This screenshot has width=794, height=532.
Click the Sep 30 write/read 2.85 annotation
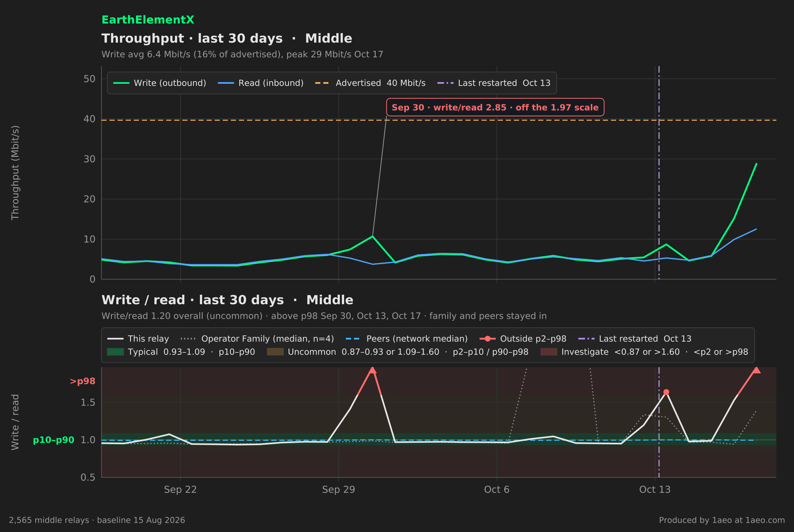point(495,108)
